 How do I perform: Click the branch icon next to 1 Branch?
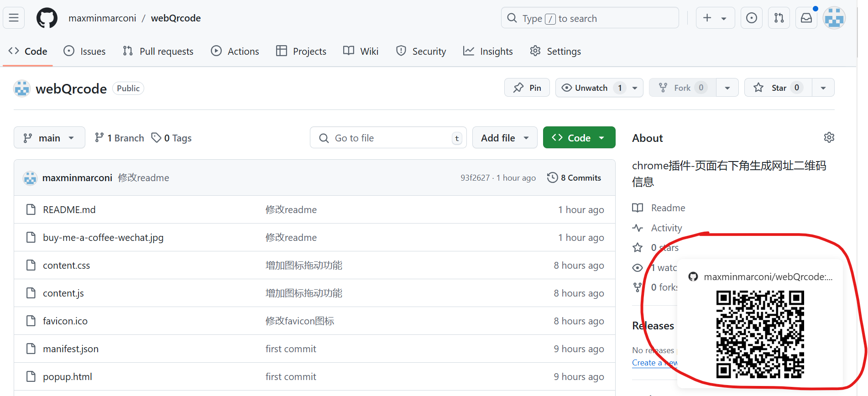[x=99, y=137]
